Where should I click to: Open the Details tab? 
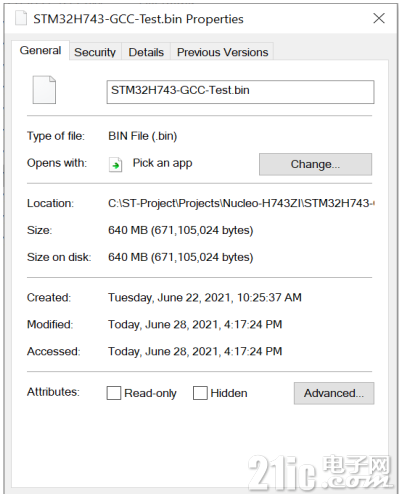pyautogui.click(x=146, y=52)
